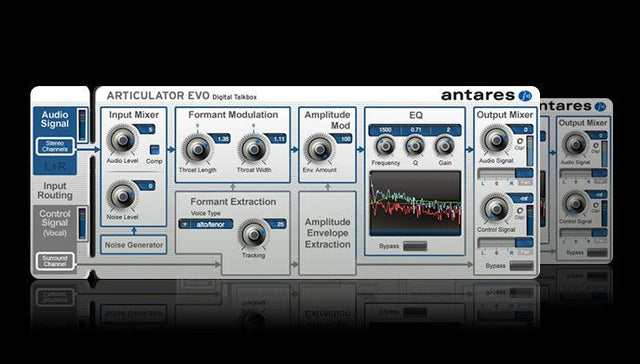Adjust the Tracking knob in Formant Extraction

[254, 234]
